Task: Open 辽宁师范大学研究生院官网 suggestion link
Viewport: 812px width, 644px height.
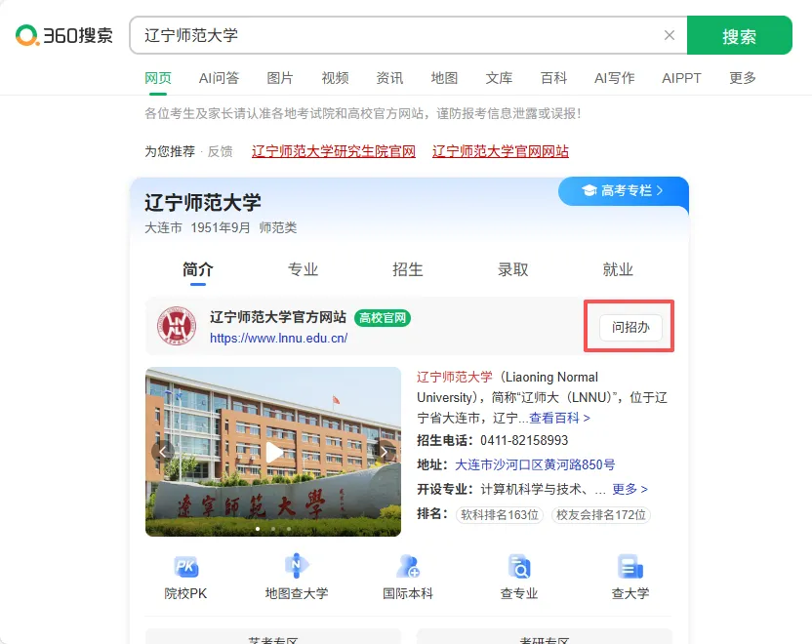Action: pos(334,151)
